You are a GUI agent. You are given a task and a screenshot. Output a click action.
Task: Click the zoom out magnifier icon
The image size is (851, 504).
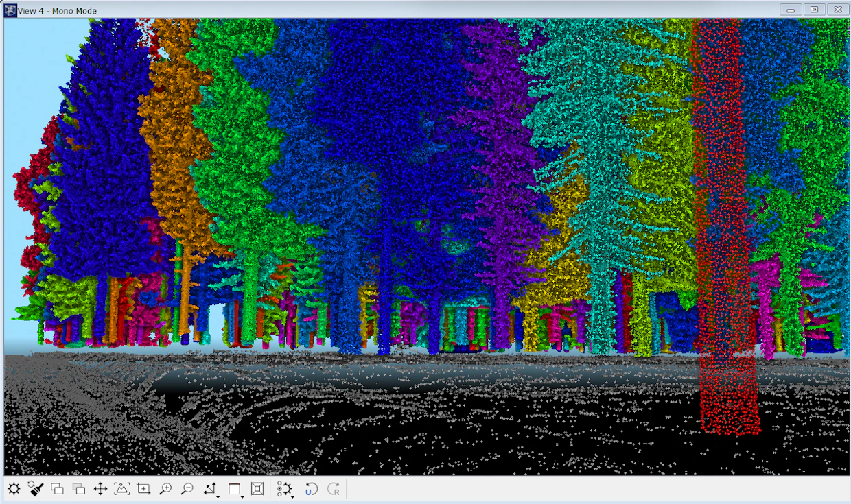tap(187, 489)
